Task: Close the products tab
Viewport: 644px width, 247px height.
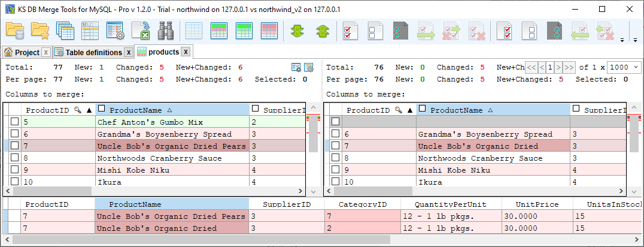Action: (186, 52)
